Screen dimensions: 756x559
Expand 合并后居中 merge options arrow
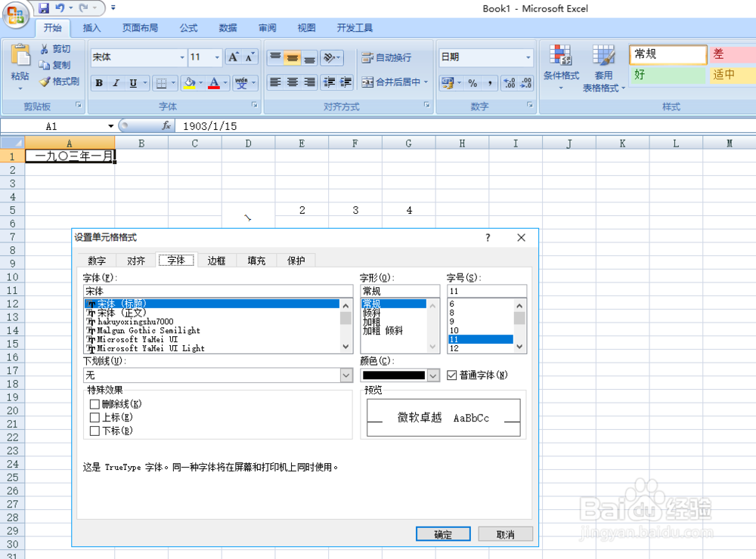(426, 82)
